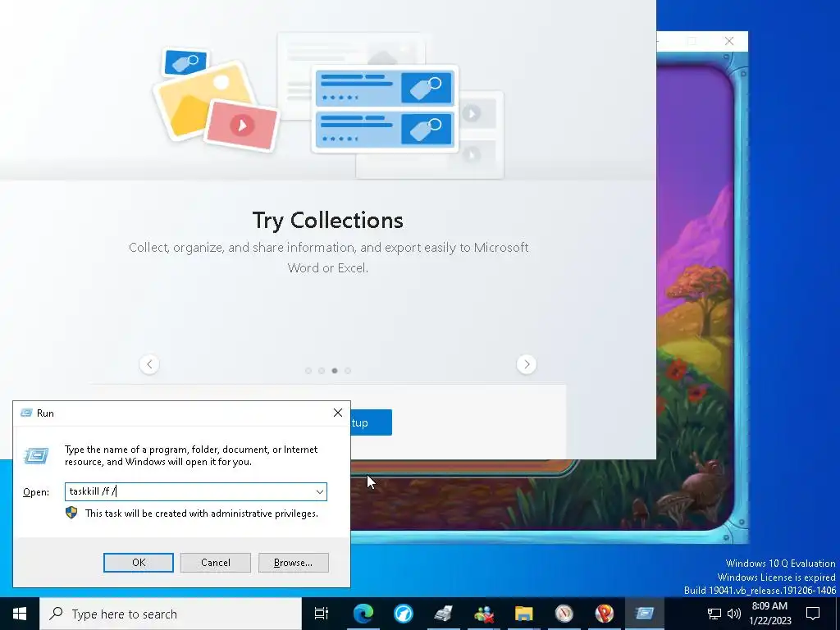This screenshot has height=630, width=840.
Task: Click the Run dialog title icon
Action: 25,413
